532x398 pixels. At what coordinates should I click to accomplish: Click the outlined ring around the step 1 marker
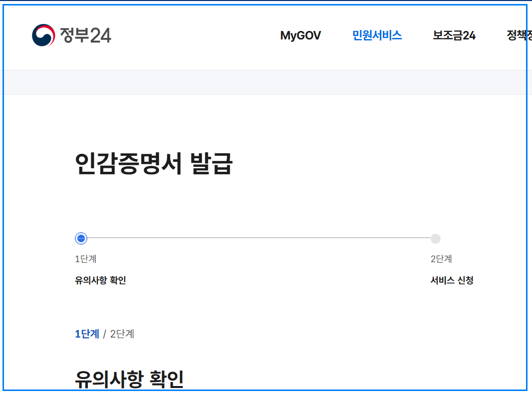point(81,233)
